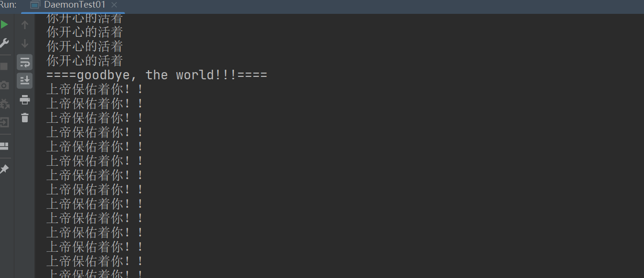Click first 上帝保佑着你 output line
644x278 pixels.
coord(95,89)
